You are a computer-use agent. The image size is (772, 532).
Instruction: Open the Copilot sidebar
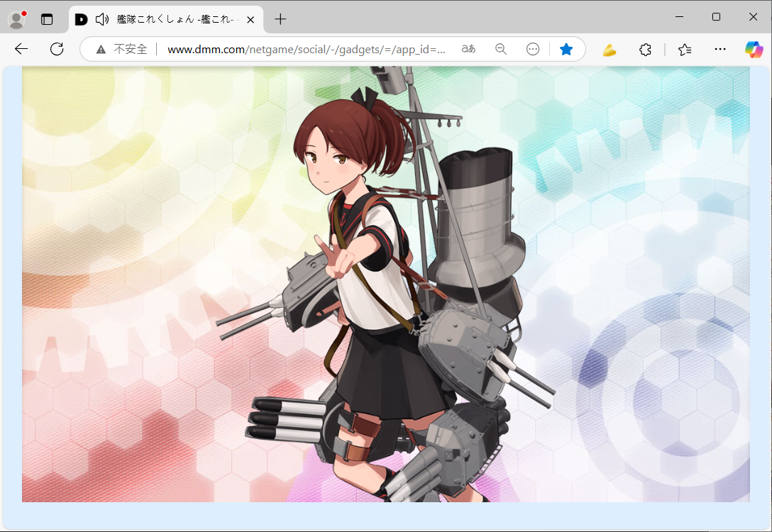[754, 49]
